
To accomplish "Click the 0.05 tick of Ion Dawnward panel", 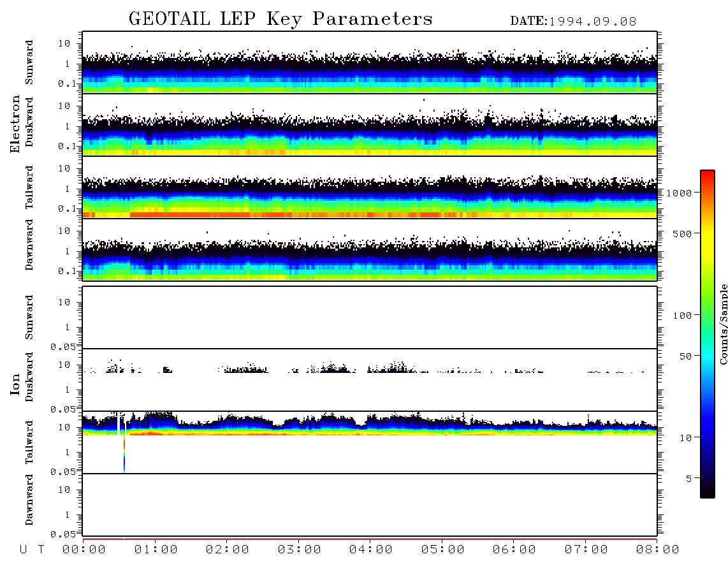I will (x=63, y=534).
